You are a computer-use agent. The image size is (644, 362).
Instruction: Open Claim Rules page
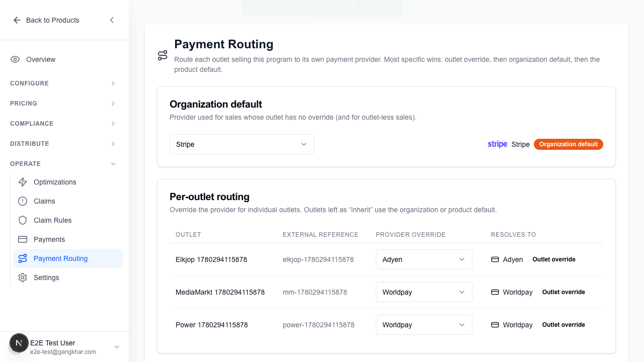click(68, 220)
